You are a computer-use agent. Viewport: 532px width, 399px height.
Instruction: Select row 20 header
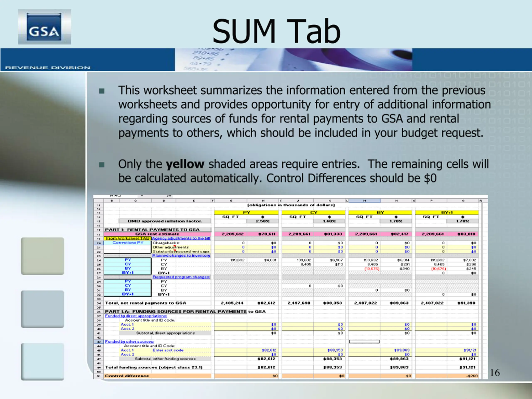coord(99,243)
